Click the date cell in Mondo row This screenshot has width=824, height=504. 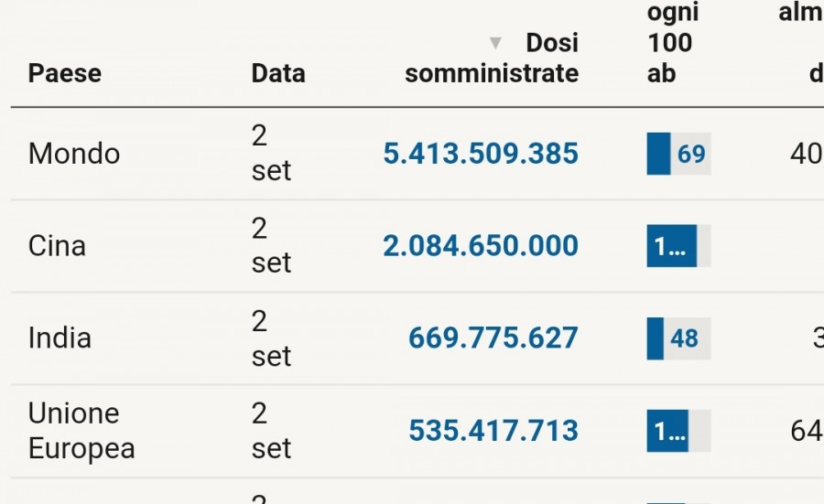point(271,154)
